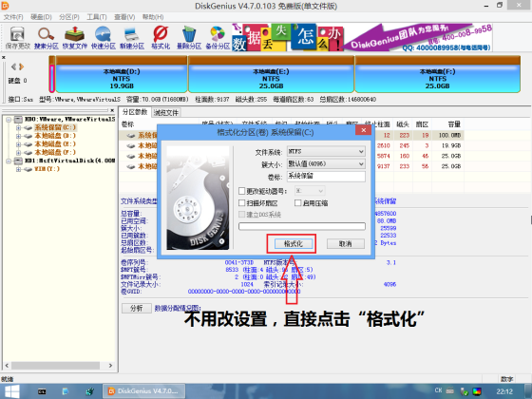
Task: Click the 格式化 format toolbar icon
Action: 161,38
